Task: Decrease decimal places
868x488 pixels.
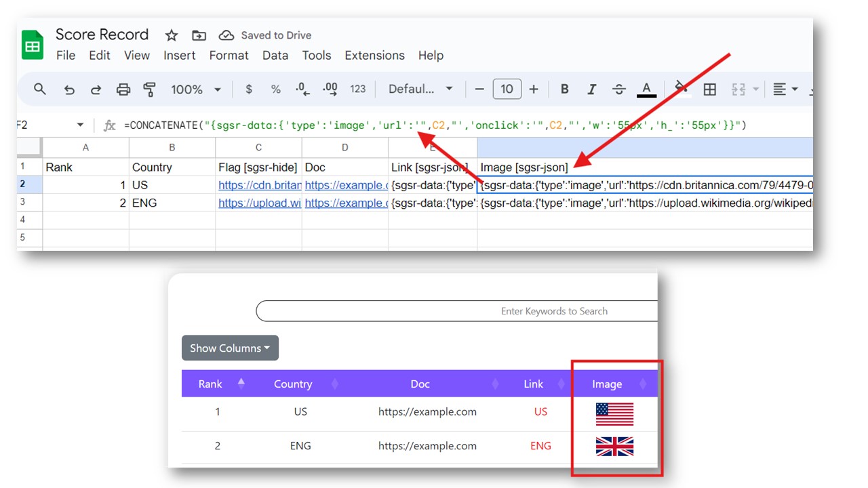Action: [302, 89]
